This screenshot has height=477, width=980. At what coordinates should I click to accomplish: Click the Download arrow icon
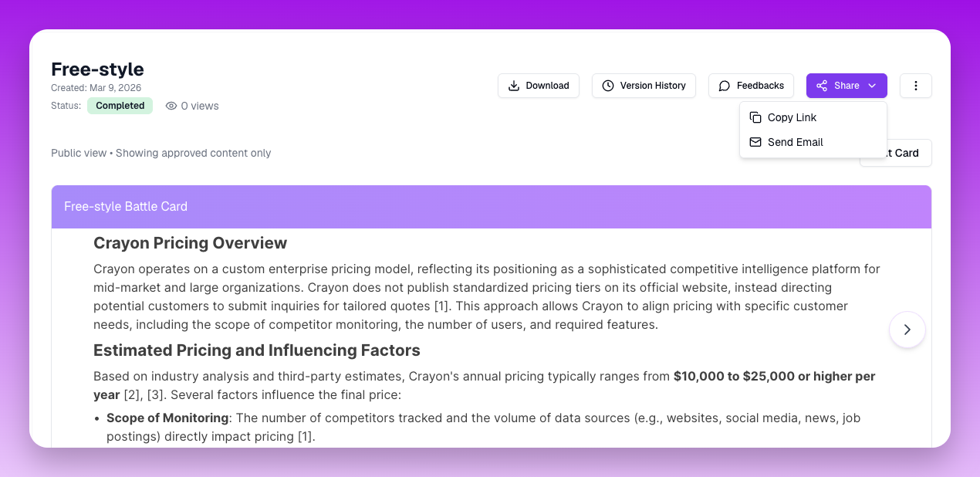(x=514, y=86)
